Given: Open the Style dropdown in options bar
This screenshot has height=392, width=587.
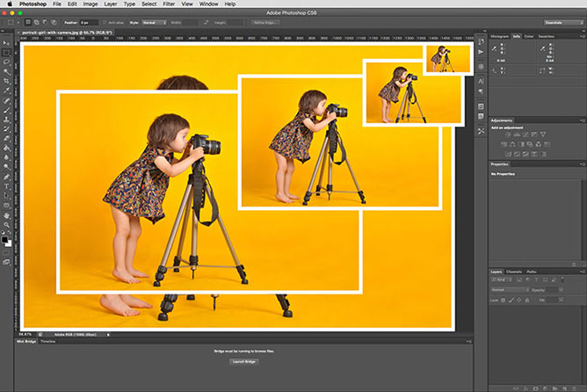Looking at the screenshot, I should (x=155, y=23).
